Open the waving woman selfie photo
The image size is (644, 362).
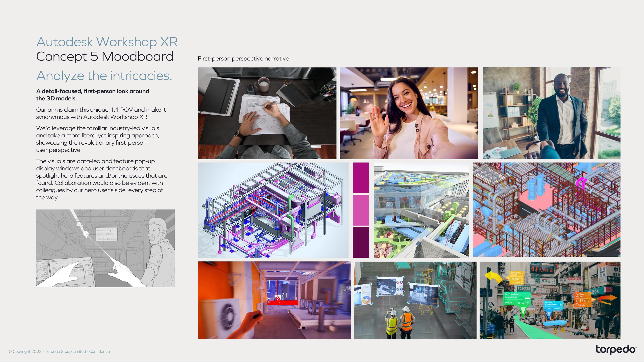coord(409,113)
